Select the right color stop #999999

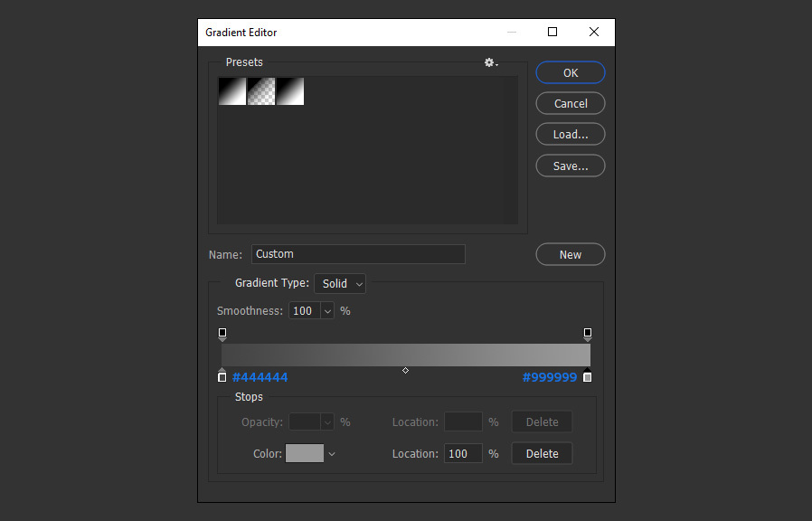coord(587,375)
